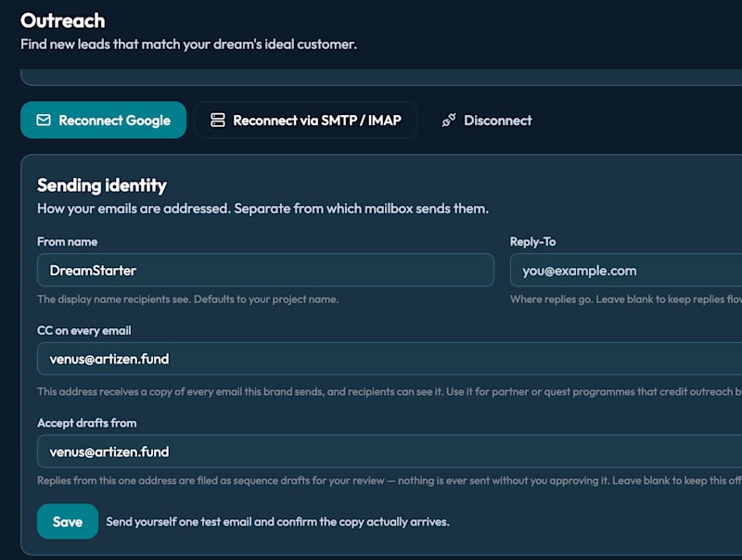This screenshot has height=560, width=742.
Task: Click the 'This address receives a copy' hint
Action: (x=390, y=391)
